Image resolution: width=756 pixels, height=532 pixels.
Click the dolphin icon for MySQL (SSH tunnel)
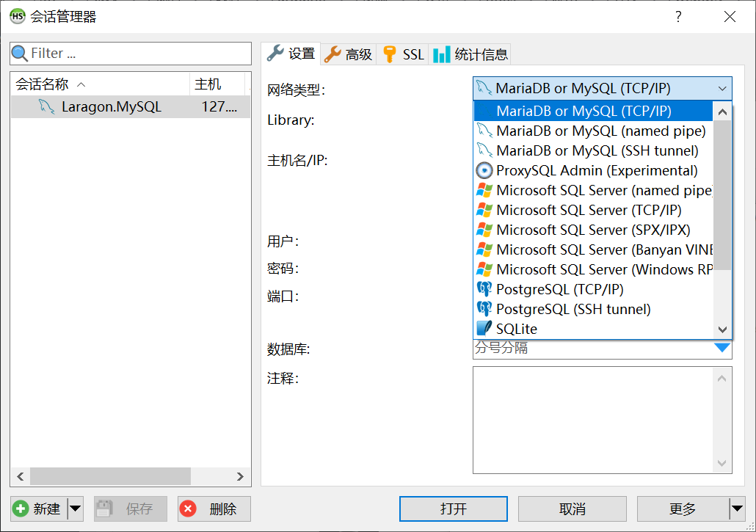[484, 150]
